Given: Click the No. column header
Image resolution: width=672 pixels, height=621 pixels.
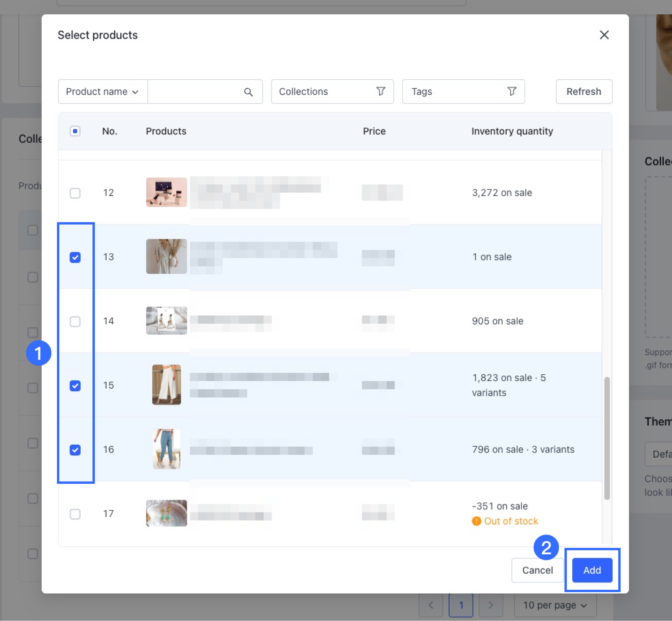Looking at the screenshot, I should click(x=109, y=131).
